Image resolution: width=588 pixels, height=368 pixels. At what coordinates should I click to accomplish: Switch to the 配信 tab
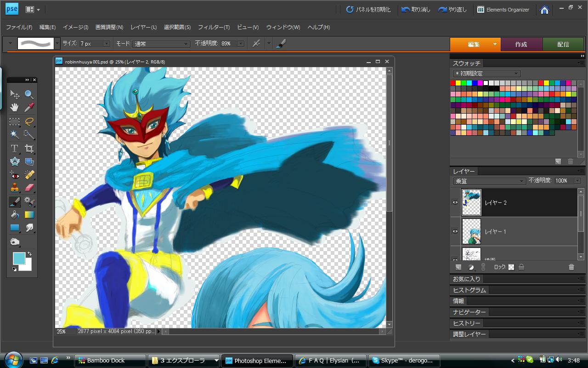563,44
